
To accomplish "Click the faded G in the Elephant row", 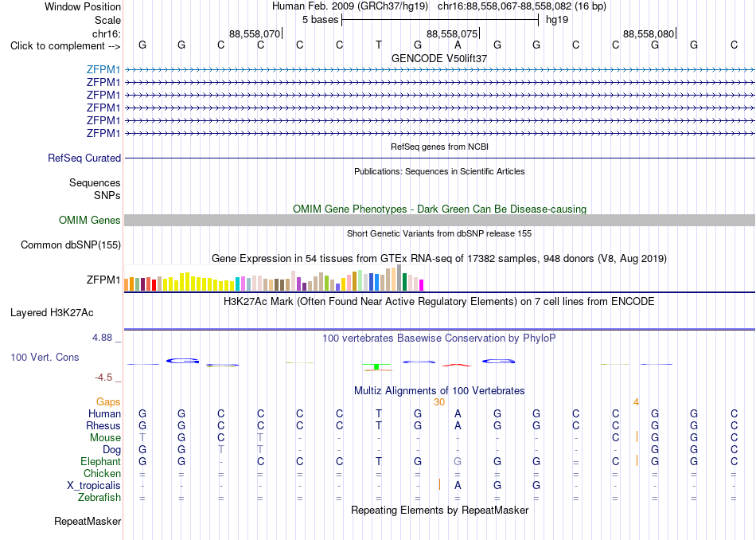I will click(458, 461).
